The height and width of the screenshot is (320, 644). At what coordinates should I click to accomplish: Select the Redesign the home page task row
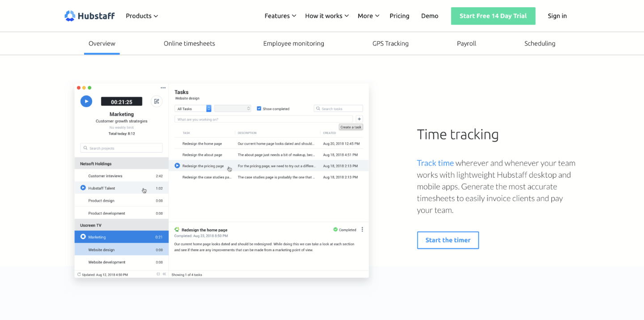coord(269,144)
